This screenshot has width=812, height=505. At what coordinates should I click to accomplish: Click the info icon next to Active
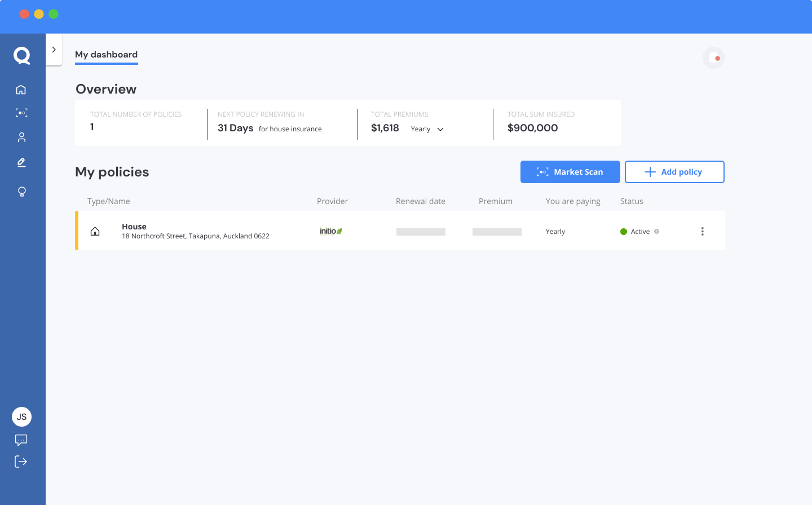(656, 231)
